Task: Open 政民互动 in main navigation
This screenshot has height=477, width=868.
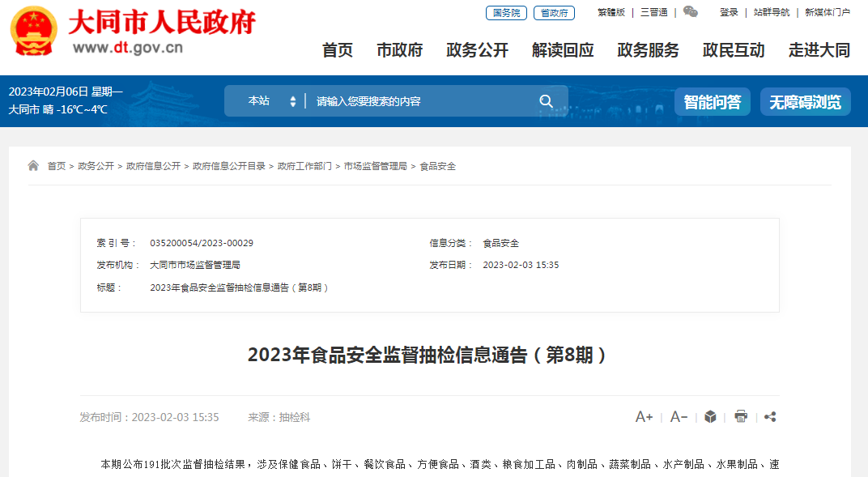Action: coord(734,50)
